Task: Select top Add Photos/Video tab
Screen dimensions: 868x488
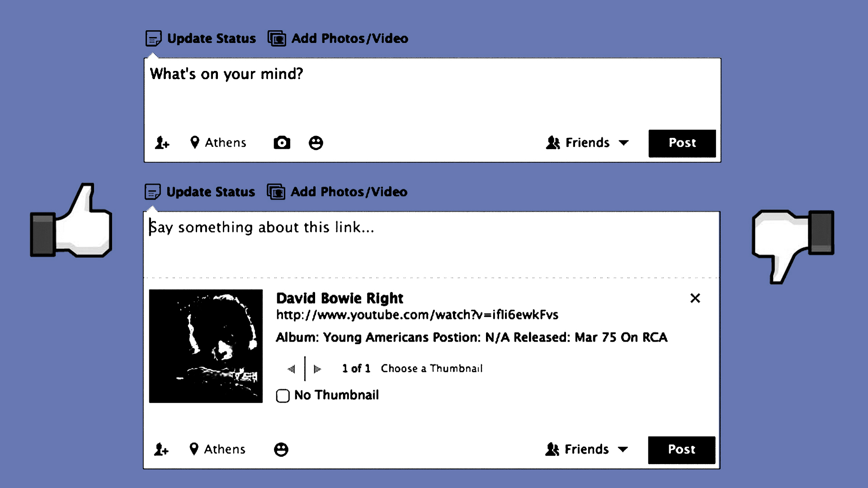Action: coord(338,38)
